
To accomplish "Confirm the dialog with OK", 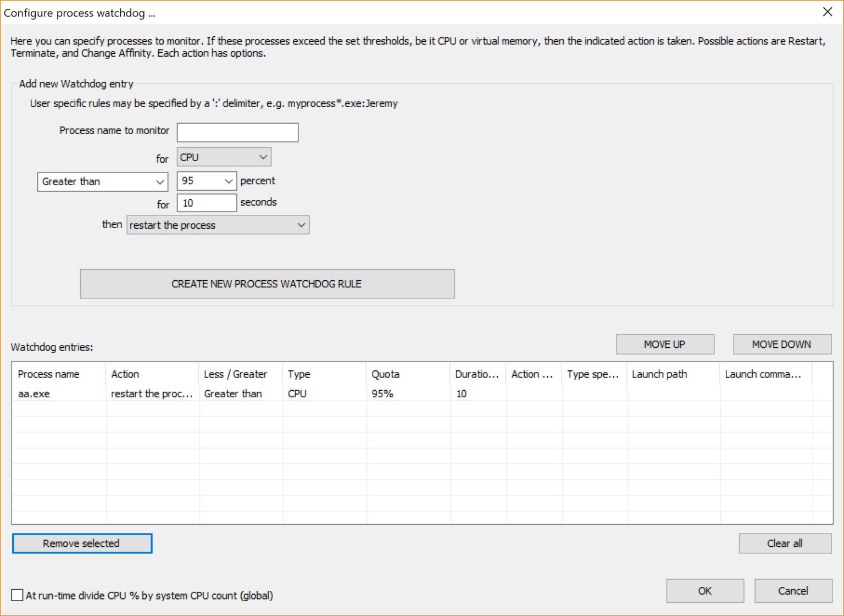I will (704, 591).
